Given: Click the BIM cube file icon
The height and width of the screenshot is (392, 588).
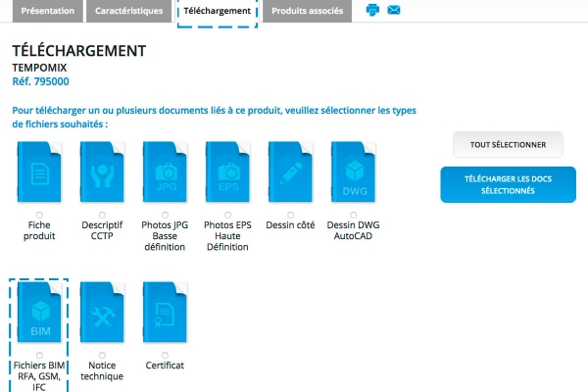Looking at the screenshot, I should pyautogui.click(x=39, y=312).
